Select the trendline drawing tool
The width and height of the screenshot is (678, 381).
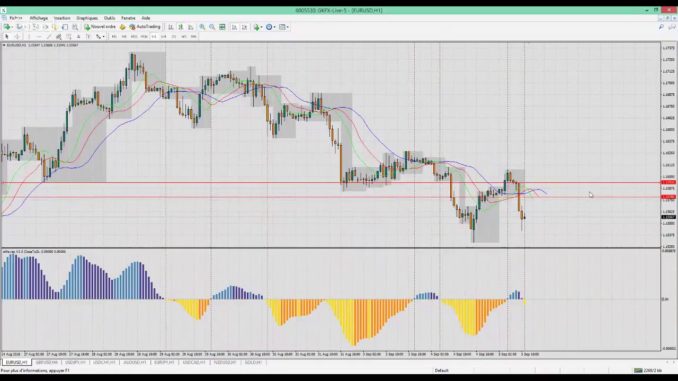tap(49, 37)
